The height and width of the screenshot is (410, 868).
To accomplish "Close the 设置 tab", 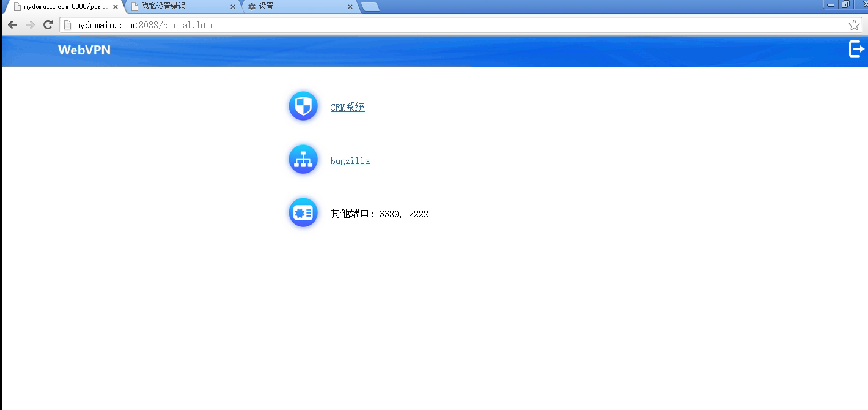I will (x=350, y=7).
